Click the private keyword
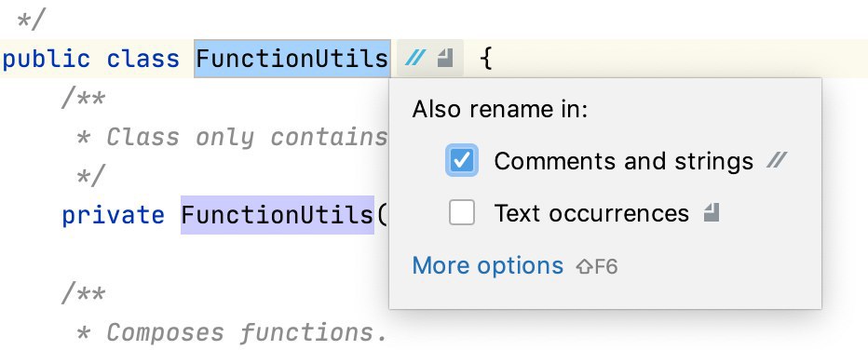This screenshot has height=350, width=868. (x=113, y=215)
